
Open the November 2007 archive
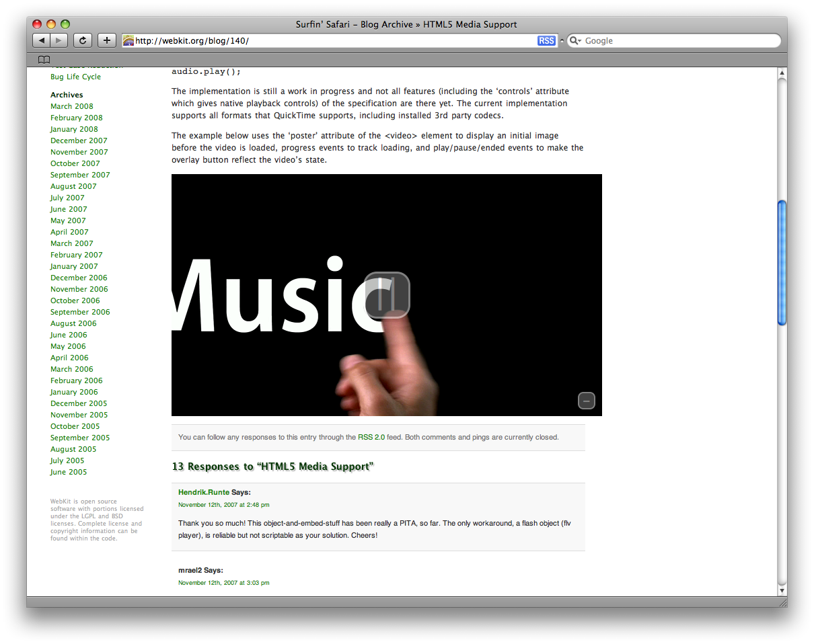coord(79,152)
